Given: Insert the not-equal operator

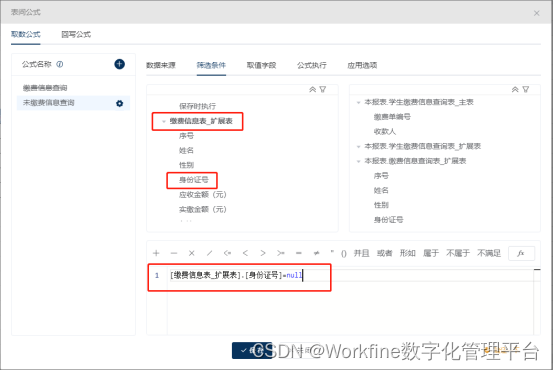Looking at the screenshot, I should 317,253.
